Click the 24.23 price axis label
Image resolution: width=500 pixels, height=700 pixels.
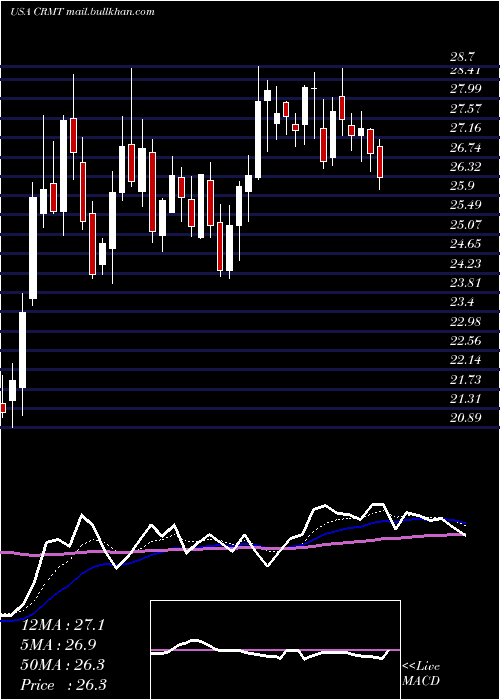point(466,263)
